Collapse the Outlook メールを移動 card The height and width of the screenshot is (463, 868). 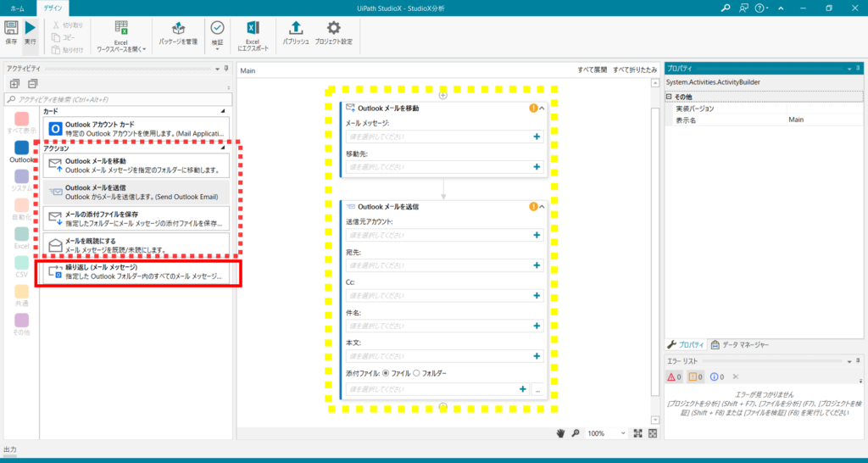(542, 109)
